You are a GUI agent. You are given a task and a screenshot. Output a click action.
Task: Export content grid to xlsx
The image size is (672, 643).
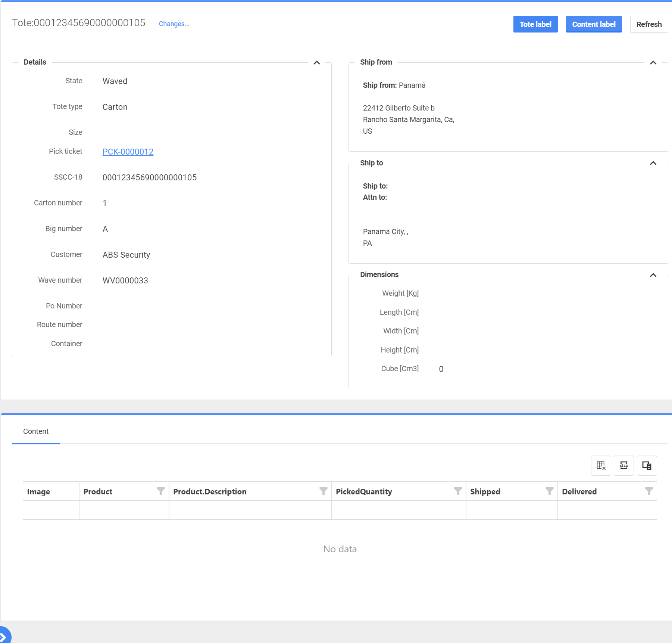click(x=623, y=465)
